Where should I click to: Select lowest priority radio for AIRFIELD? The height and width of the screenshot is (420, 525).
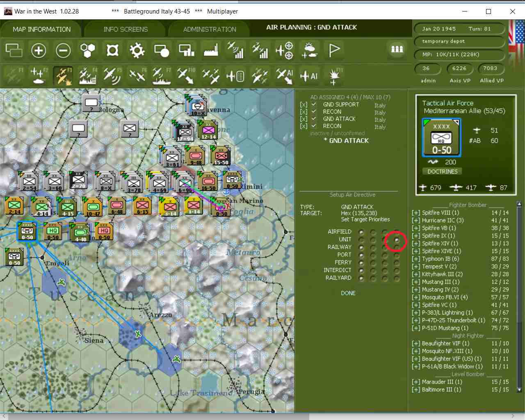coord(361,232)
